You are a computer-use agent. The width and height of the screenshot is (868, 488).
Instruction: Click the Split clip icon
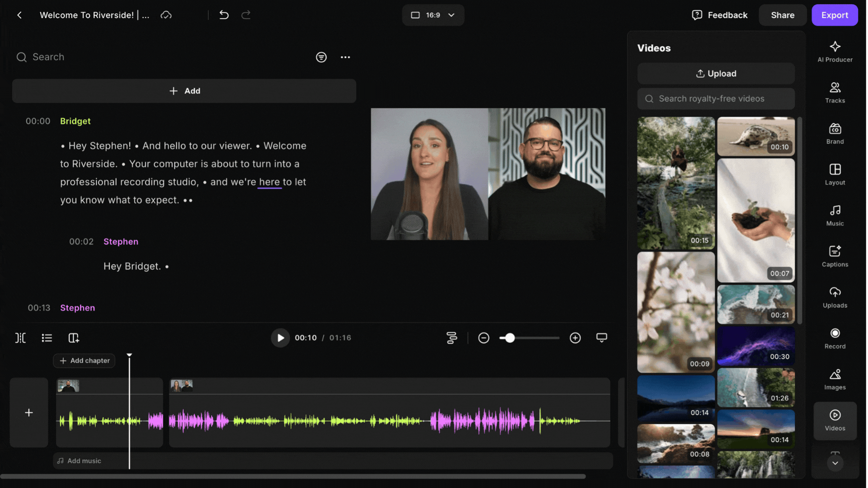click(x=20, y=338)
